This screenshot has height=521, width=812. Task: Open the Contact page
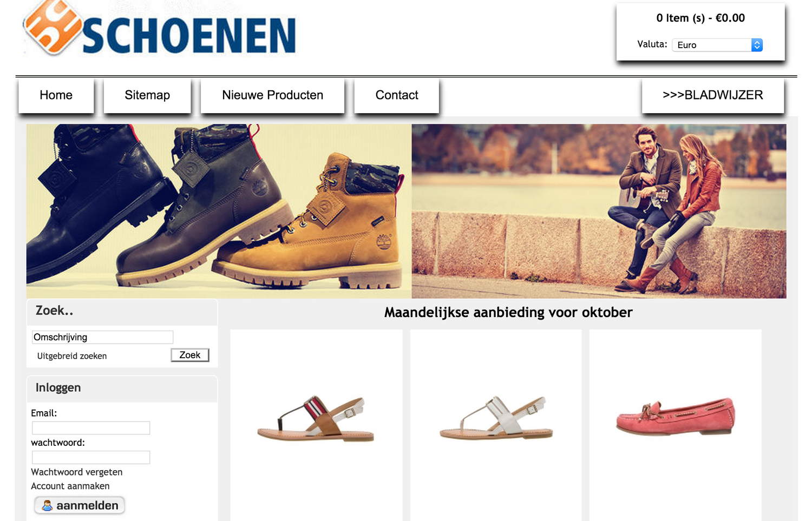[397, 95]
